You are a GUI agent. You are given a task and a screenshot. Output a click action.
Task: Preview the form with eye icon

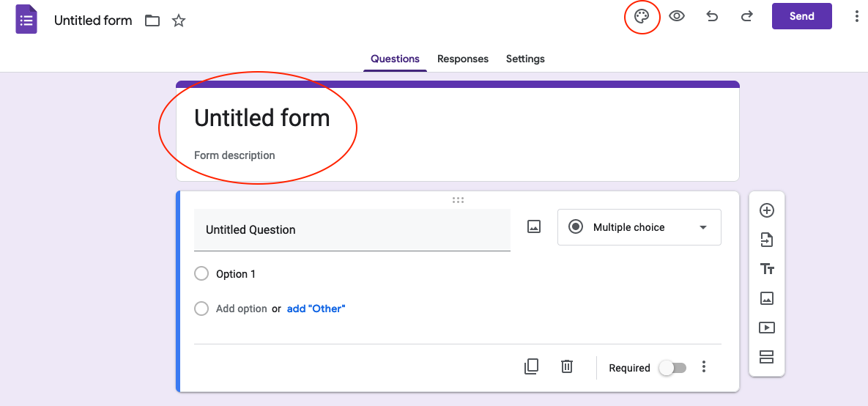click(x=677, y=16)
